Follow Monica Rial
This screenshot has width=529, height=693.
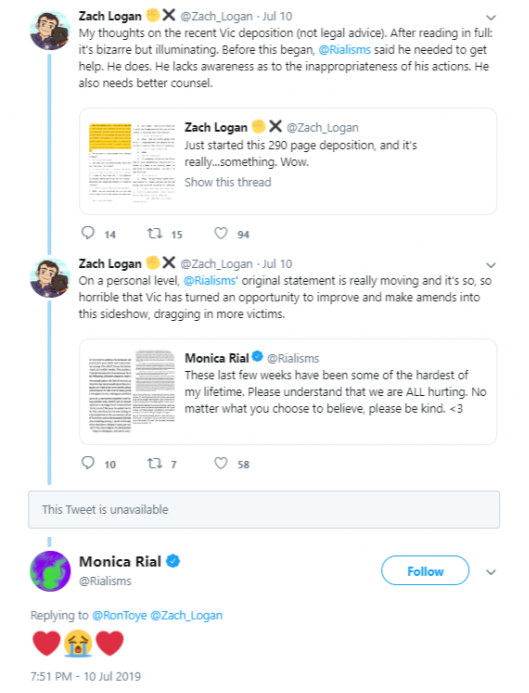(x=425, y=571)
